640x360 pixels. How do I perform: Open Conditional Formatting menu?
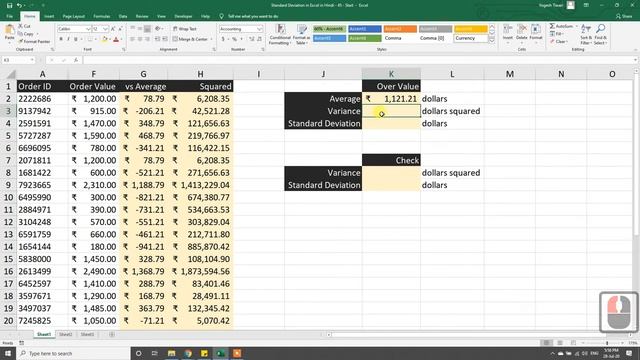point(280,35)
